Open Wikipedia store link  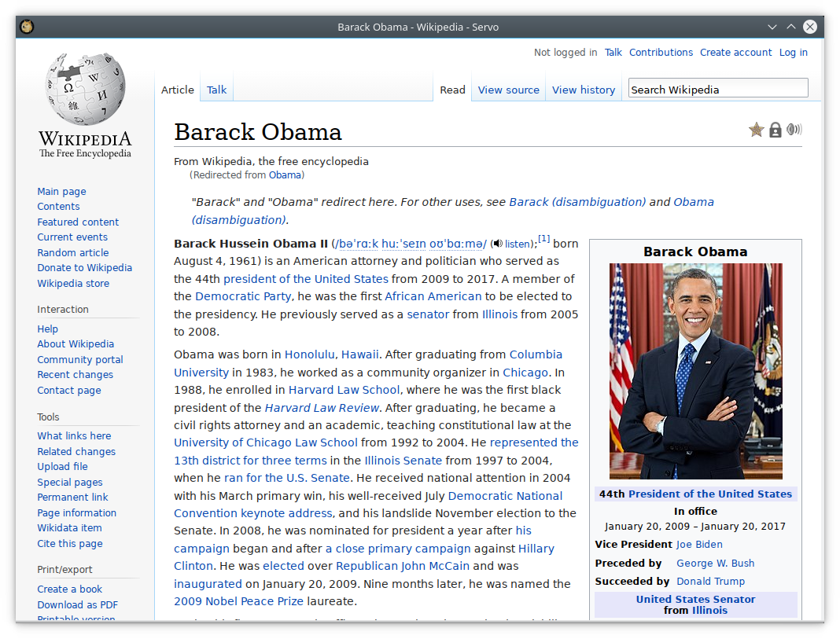[73, 284]
